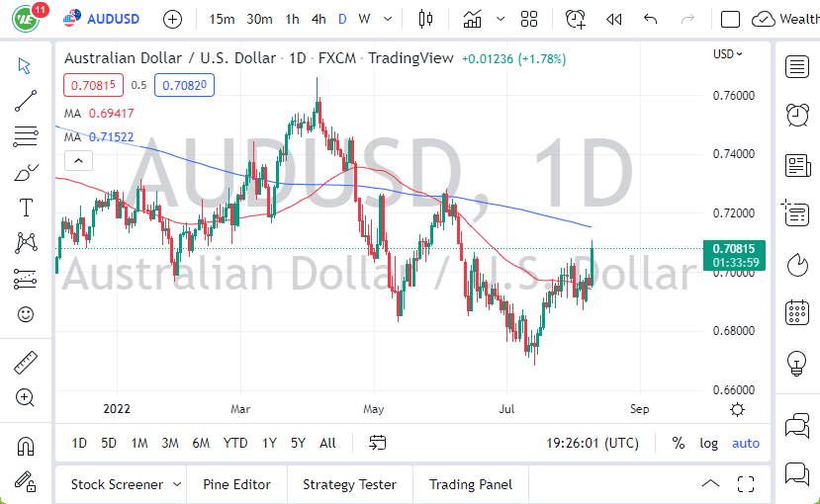Screen dimensions: 820x504
Task: Open the measure ruler tool
Action: pyautogui.click(x=26, y=363)
